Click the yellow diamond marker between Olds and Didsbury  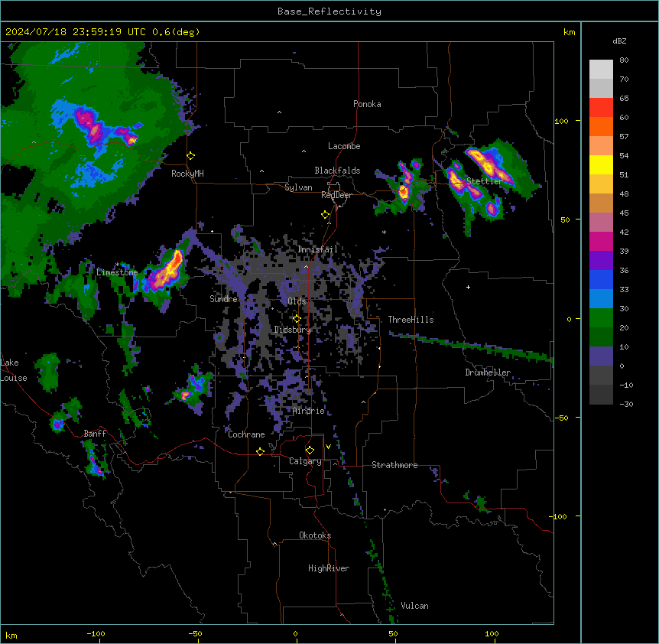coord(297,319)
